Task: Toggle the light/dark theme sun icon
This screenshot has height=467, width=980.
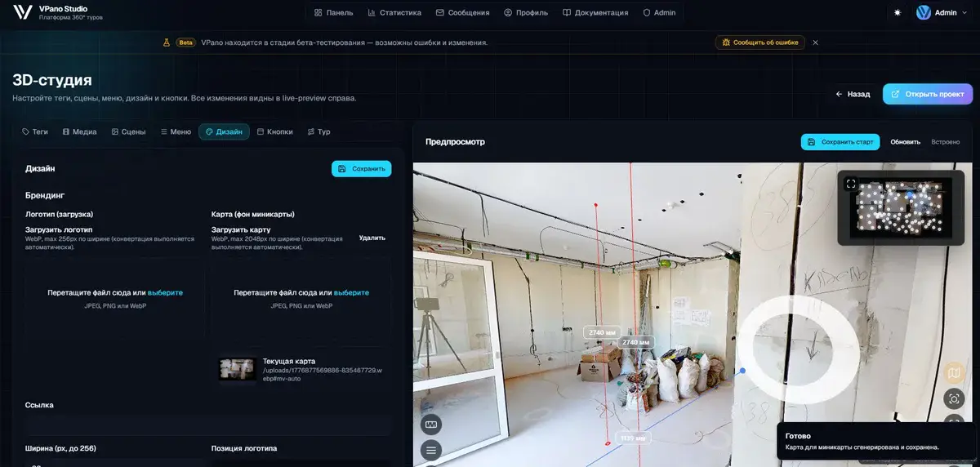Action: click(x=898, y=12)
